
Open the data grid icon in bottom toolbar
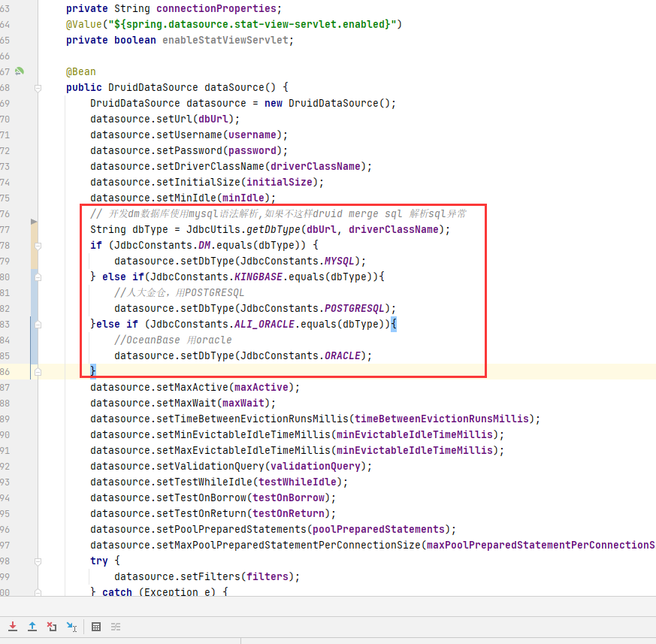pos(96,626)
